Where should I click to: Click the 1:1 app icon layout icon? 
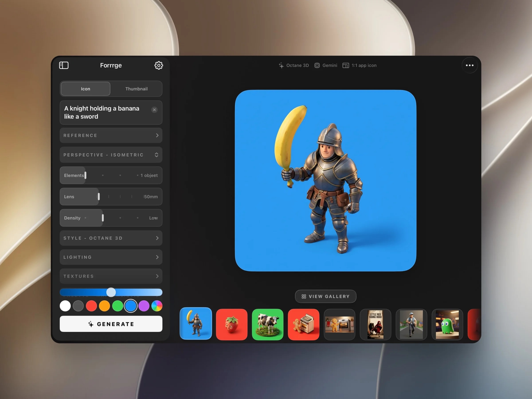[345, 65]
